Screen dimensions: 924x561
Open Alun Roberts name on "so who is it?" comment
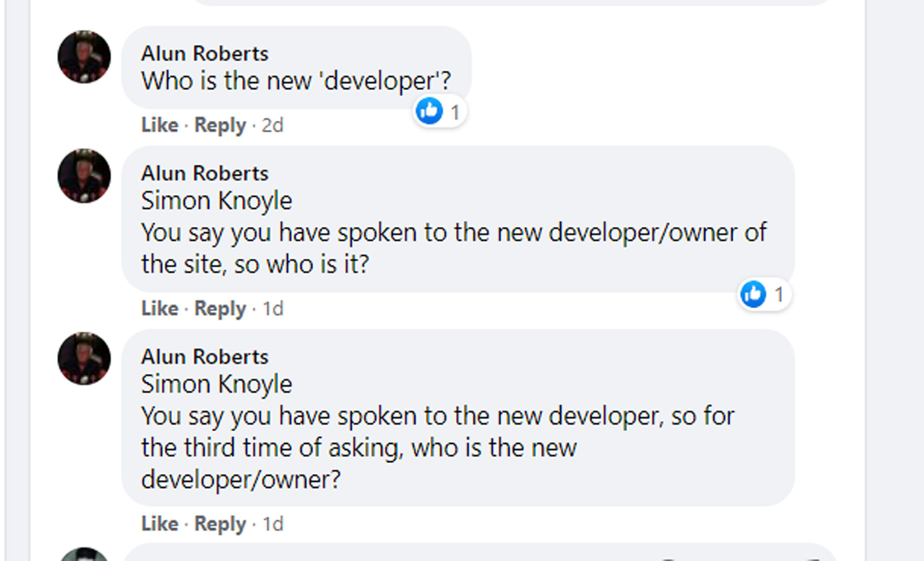[x=205, y=174]
